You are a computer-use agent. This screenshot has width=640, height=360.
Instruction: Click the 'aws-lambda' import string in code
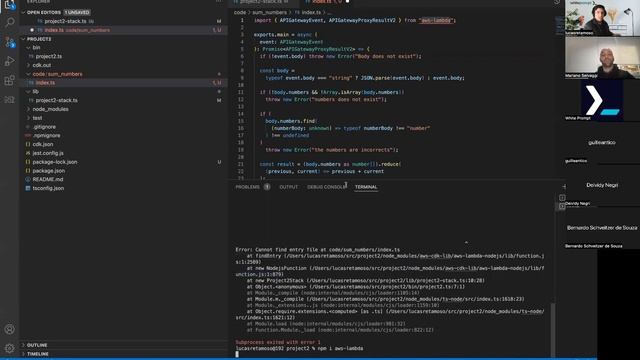coord(436,20)
